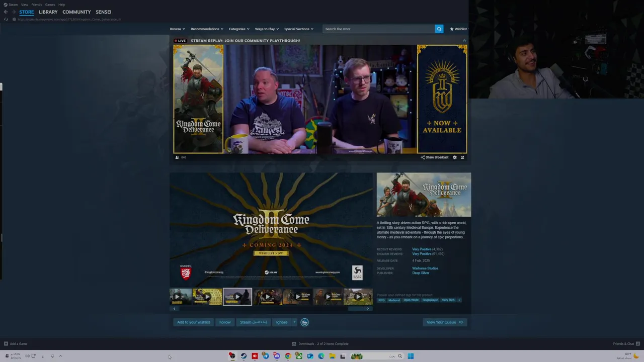Select the Medieval tag
The image size is (644, 362).
click(394, 300)
